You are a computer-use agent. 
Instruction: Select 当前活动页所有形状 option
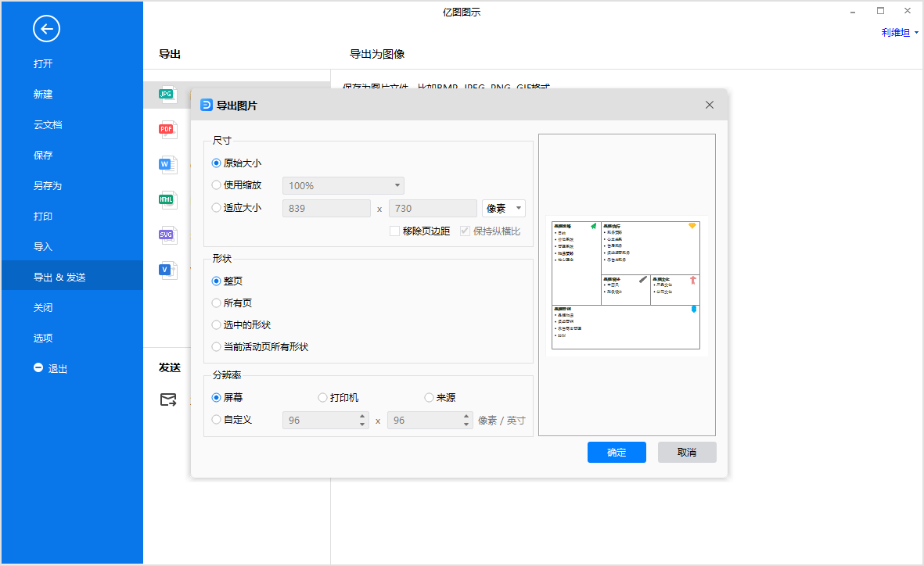(x=216, y=347)
